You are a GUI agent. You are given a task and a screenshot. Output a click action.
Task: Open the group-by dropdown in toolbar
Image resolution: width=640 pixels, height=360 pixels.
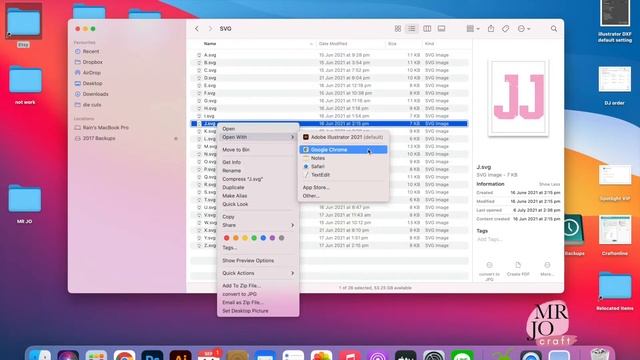coord(473,29)
